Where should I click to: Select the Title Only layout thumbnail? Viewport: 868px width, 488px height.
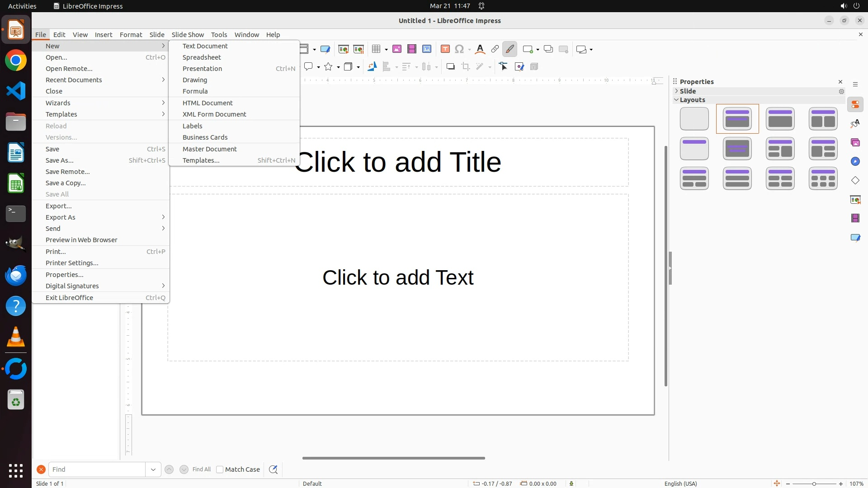coord(694,149)
